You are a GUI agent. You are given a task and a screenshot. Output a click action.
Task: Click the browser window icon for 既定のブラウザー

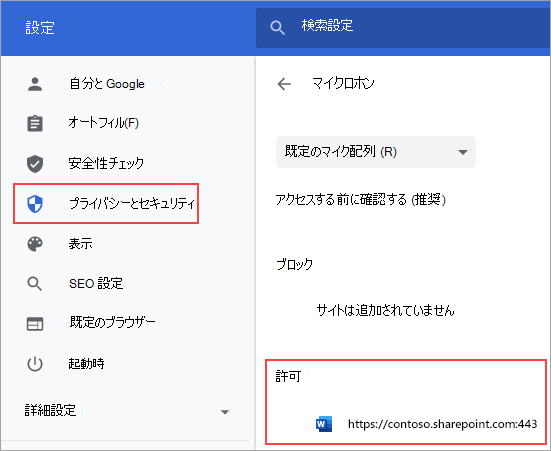[35, 324]
